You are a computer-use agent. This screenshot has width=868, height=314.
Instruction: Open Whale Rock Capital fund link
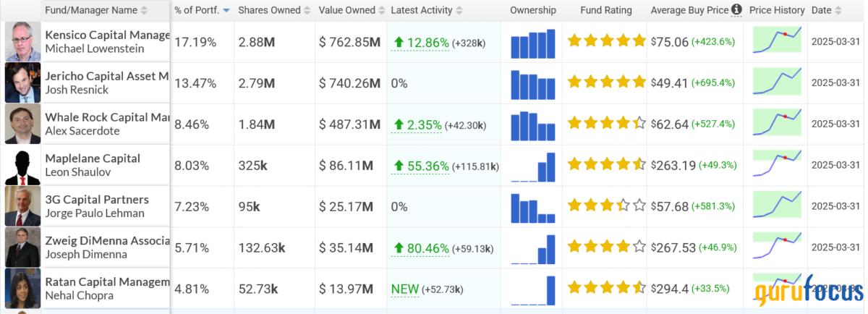pyautogui.click(x=107, y=117)
